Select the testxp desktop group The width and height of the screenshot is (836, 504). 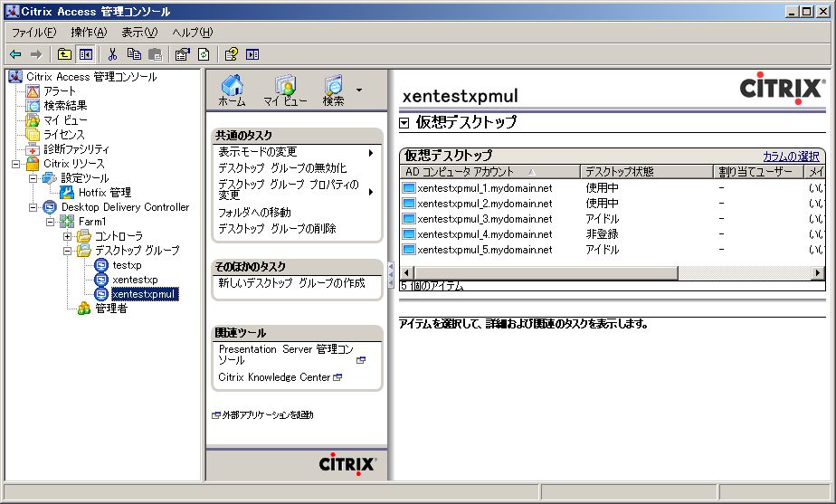pyautogui.click(x=127, y=265)
